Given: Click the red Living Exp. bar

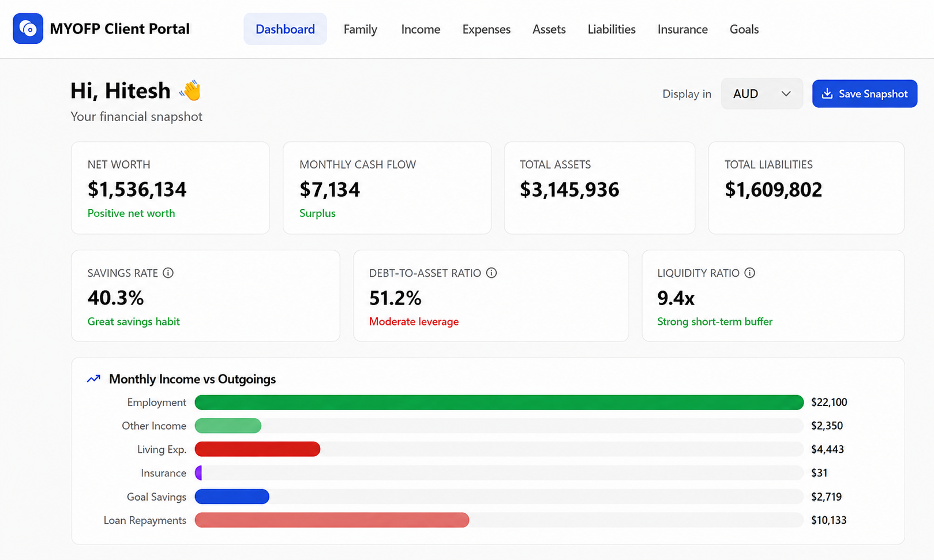Looking at the screenshot, I should click(257, 449).
